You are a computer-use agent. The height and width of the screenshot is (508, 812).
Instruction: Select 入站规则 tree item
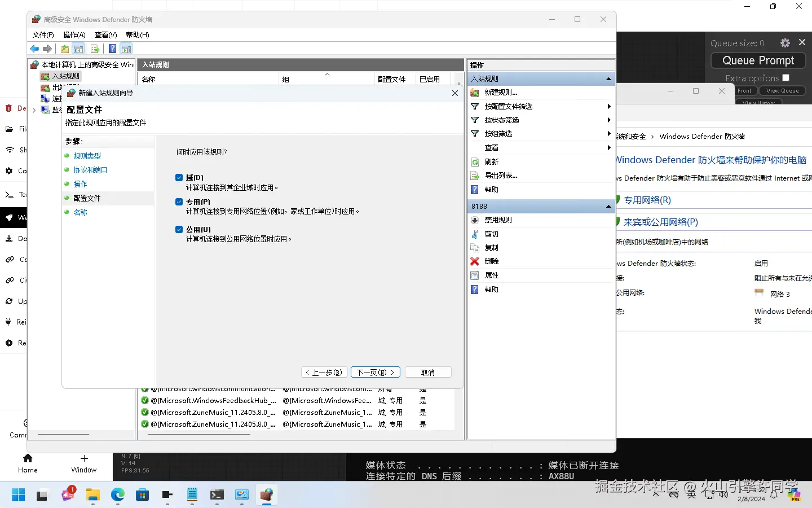point(66,76)
